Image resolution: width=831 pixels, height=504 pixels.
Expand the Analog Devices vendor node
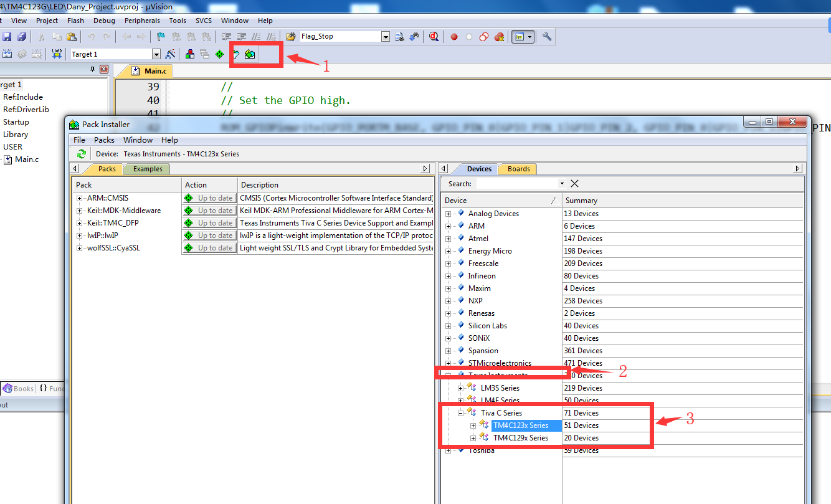point(449,214)
